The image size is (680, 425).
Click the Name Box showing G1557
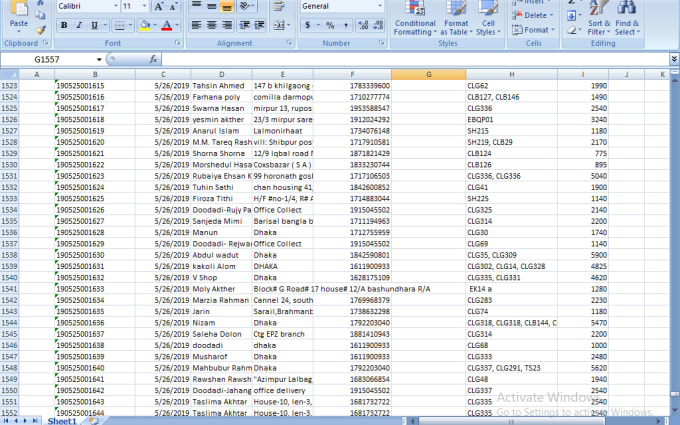[x=48, y=59]
